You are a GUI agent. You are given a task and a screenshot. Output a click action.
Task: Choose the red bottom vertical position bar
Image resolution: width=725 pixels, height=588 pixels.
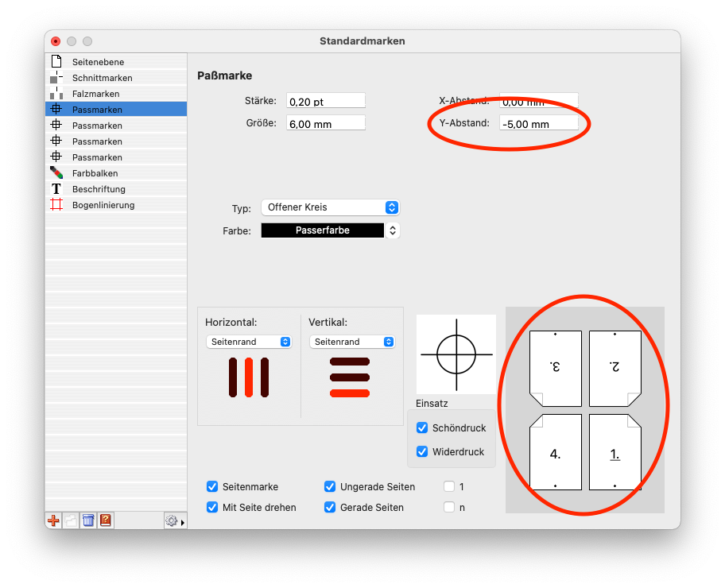350,393
